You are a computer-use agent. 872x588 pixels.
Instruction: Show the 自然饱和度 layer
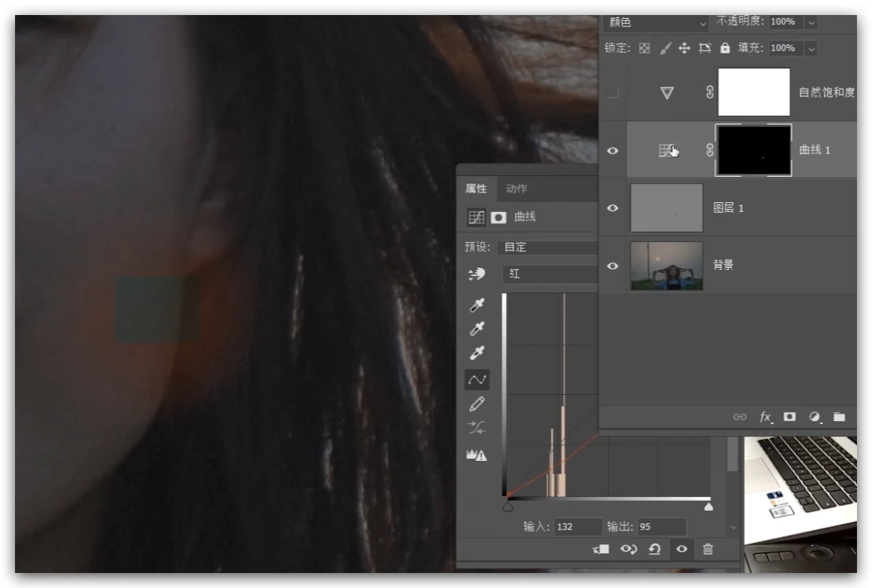pos(613,93)
